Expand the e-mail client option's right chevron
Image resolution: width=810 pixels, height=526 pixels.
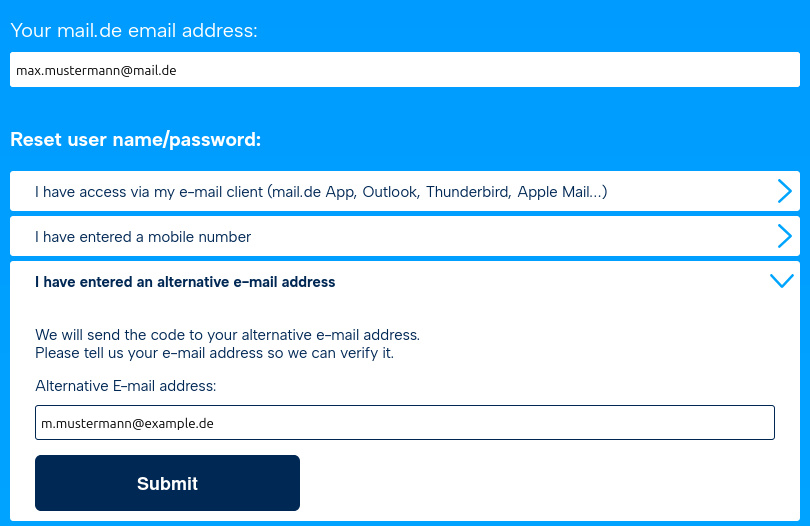(785, 191)
